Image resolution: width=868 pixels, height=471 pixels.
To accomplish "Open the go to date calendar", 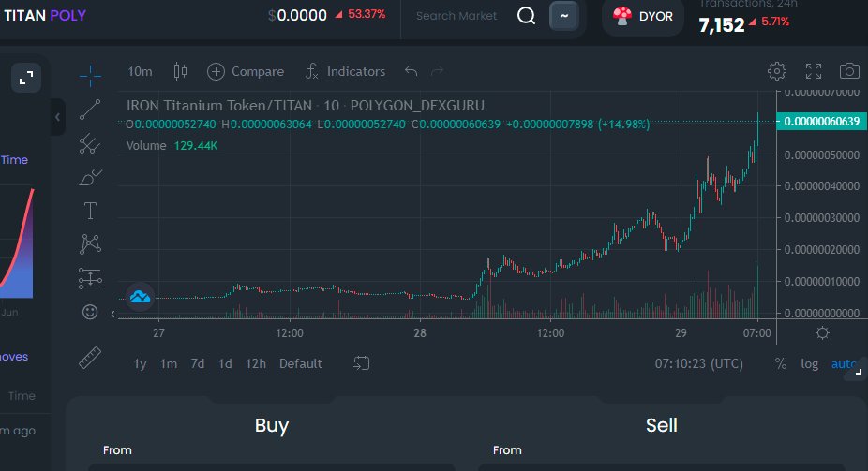I will coord(362,363).
